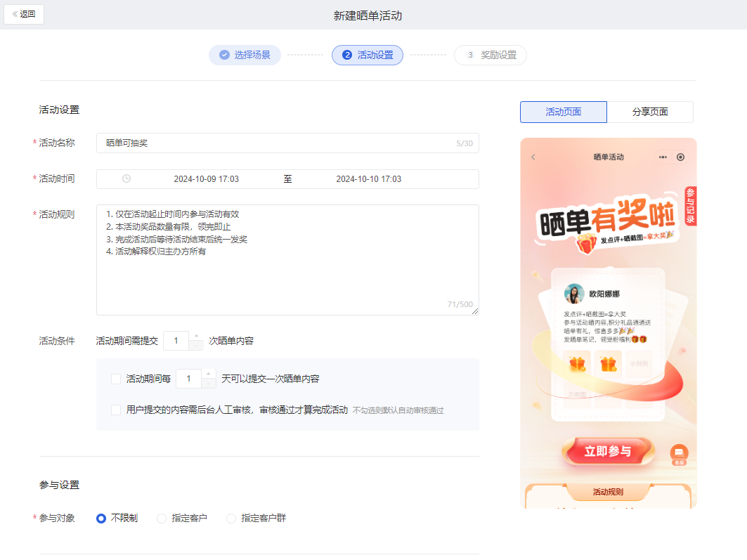Jump to step 奖励设置

point(491,56)
